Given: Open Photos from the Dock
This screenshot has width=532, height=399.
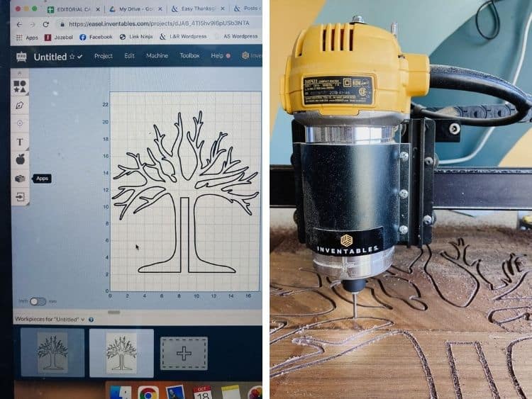Looking at the screenshot, I should pos(255,393).
